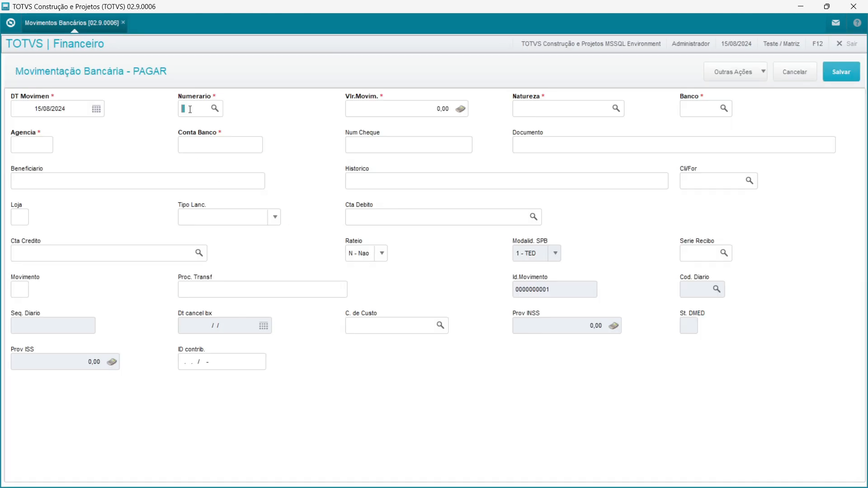The width and height of the screenshot is (868, 488).
Task: Expand the Rateio dropdown arrow
Action: (382, 253)
